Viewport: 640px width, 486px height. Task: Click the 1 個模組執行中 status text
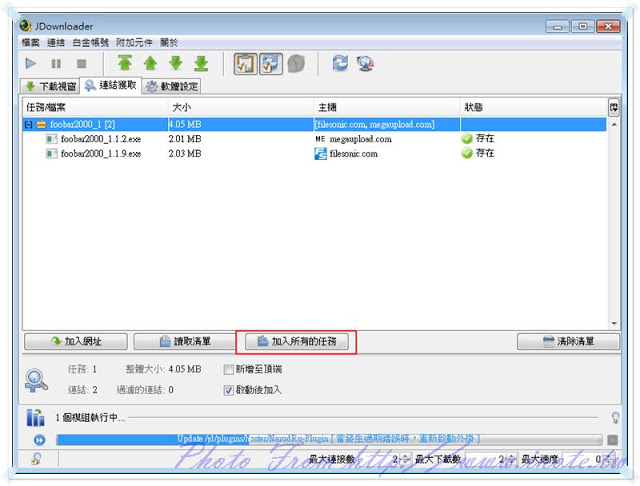[x=91, y=417]
